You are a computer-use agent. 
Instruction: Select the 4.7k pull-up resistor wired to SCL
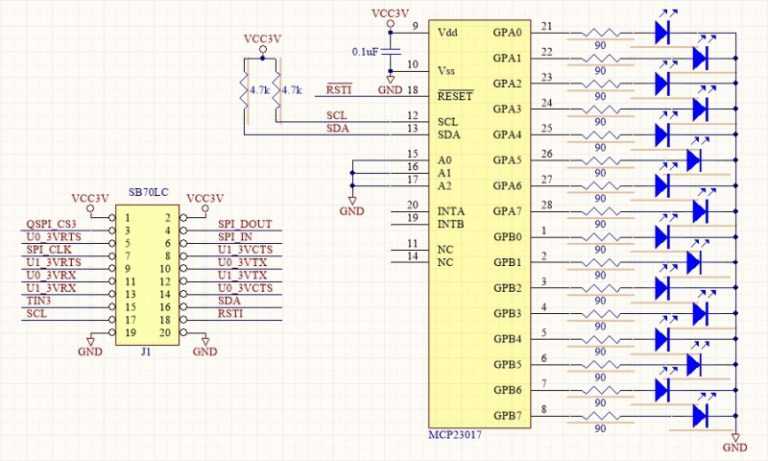276,90
